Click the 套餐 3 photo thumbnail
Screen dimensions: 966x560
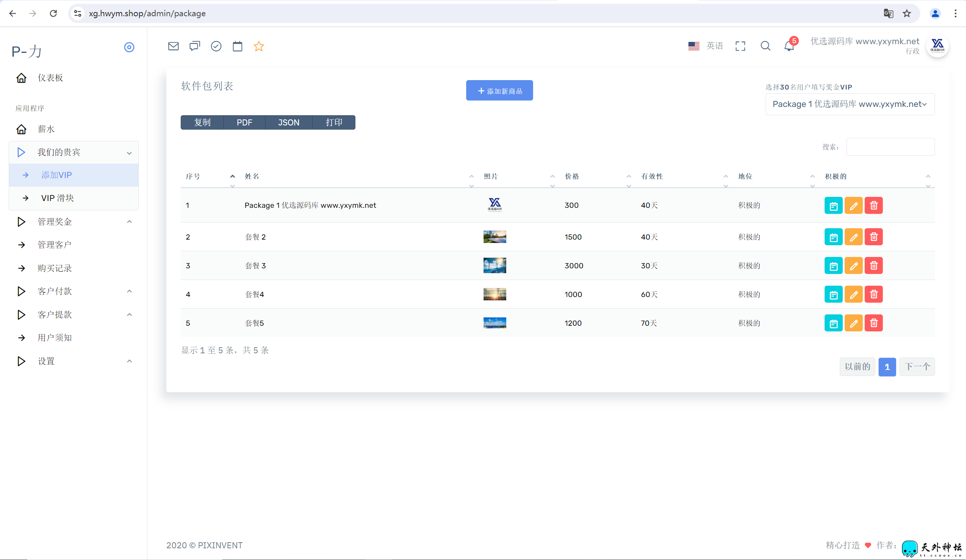click(x=495, y=265)
